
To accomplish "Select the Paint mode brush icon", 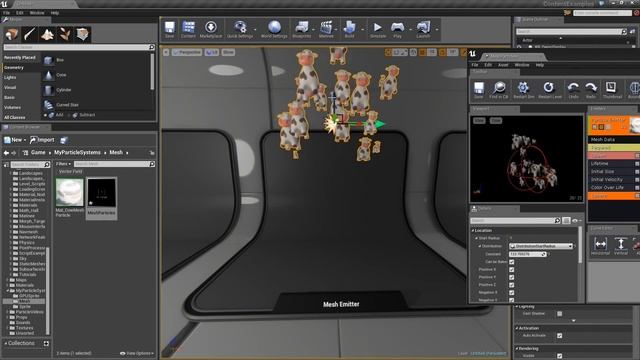I will (x=29, y=34).
